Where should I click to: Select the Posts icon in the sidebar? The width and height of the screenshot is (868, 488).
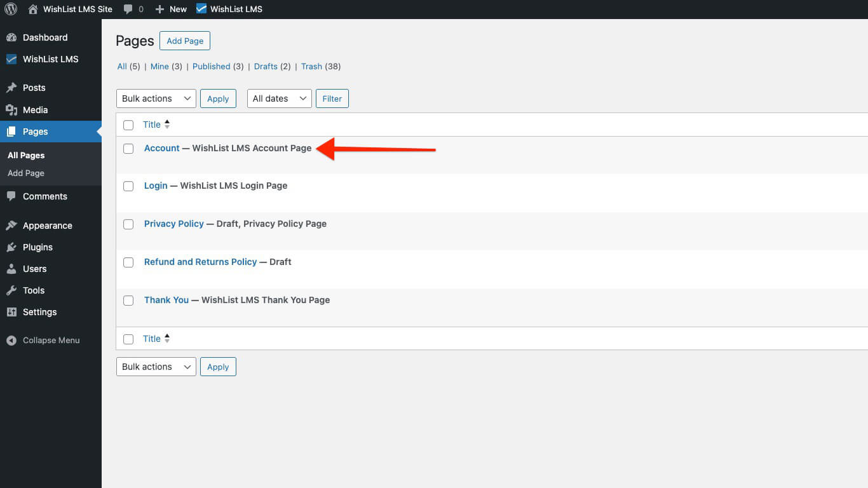tap(11, 87)
